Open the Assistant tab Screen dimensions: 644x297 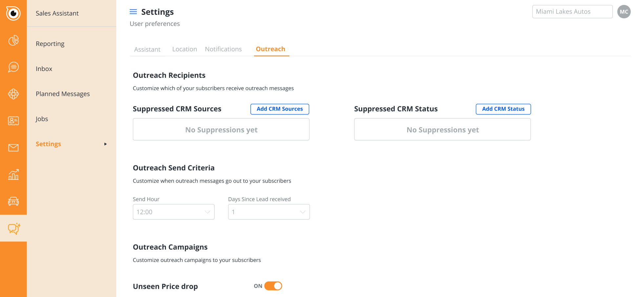pyautogui.click(x=147, y=50)
